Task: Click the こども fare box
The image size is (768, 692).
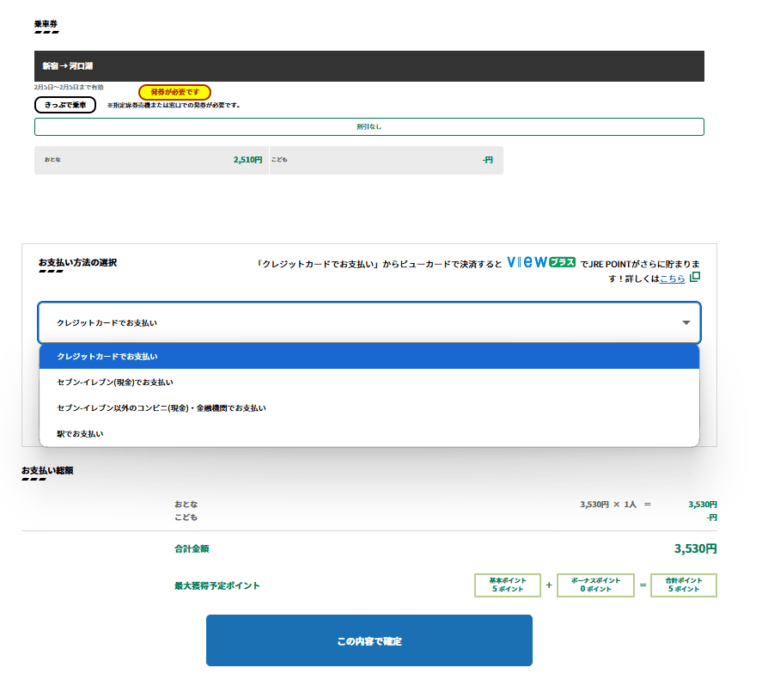Action: coord(385,160)
